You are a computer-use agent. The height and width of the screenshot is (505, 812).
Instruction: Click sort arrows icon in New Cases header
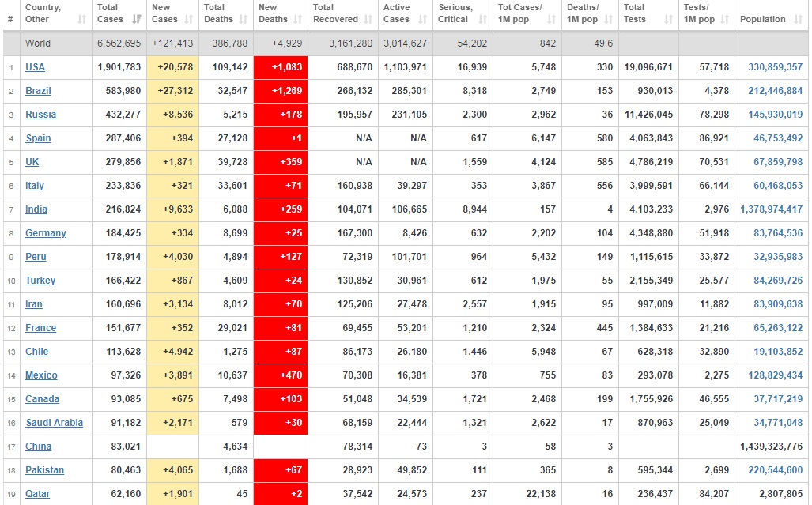[191, 19]
